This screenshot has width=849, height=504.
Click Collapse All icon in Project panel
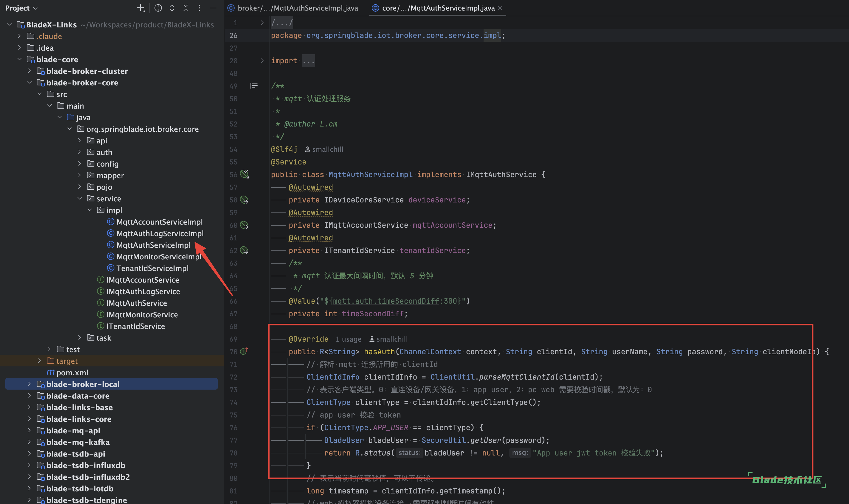pos(185,8)
